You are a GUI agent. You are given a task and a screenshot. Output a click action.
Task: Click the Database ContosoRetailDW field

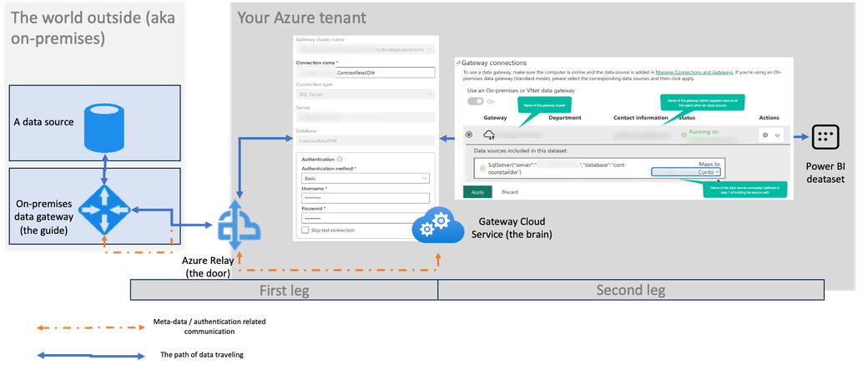[366, 140]
